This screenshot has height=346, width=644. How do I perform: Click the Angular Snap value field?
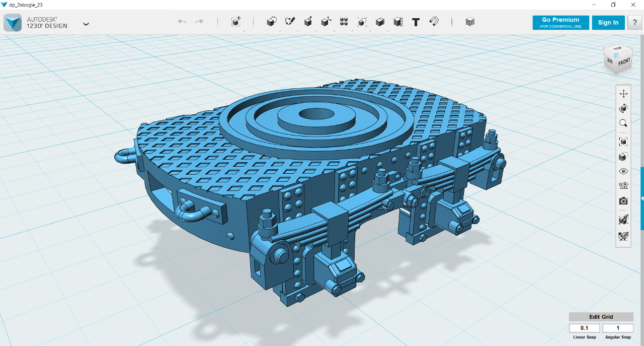click(x=618, y=328)
